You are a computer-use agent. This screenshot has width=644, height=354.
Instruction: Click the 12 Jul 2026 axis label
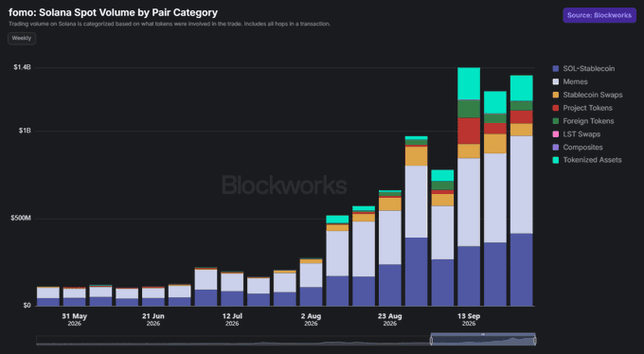(232, 320)
